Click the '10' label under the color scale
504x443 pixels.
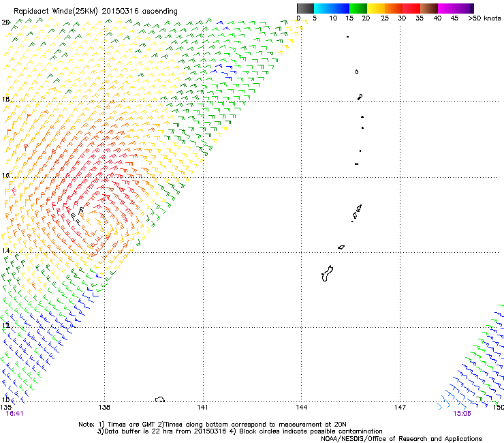click(333, 18)
